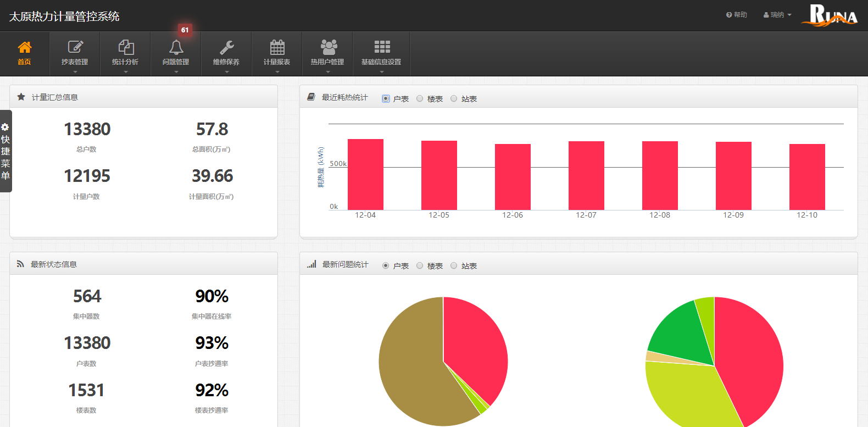Click the 热用户管理 users icon

click(329, 47)
